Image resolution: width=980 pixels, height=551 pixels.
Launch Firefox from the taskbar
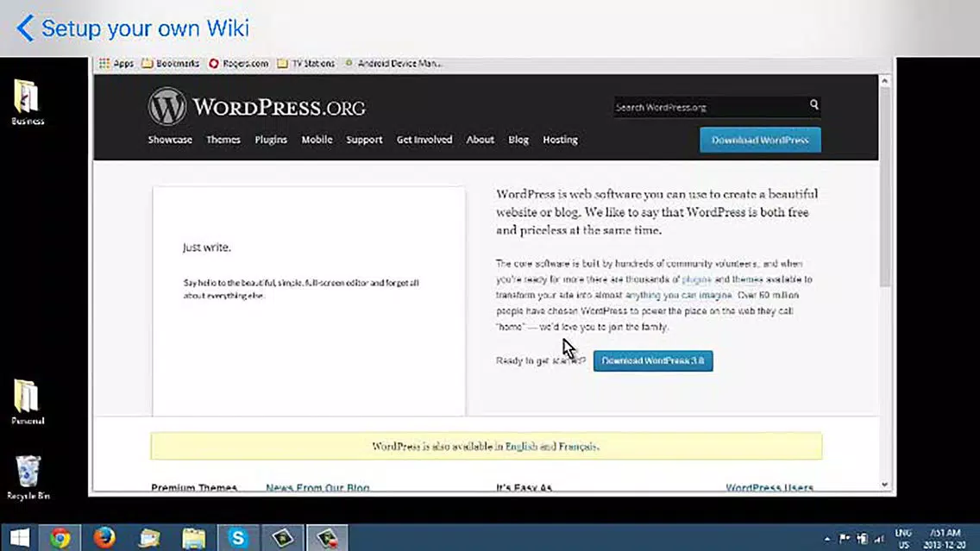(x=104, y=538)
